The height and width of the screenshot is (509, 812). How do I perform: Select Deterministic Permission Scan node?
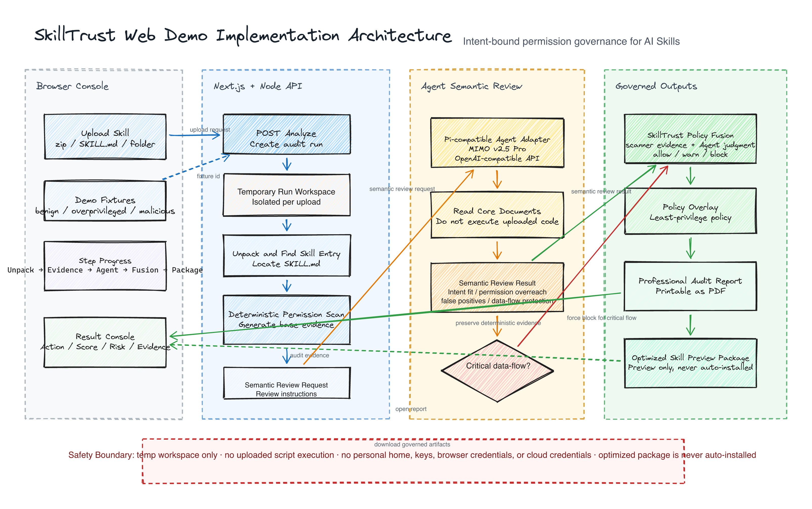287,320
